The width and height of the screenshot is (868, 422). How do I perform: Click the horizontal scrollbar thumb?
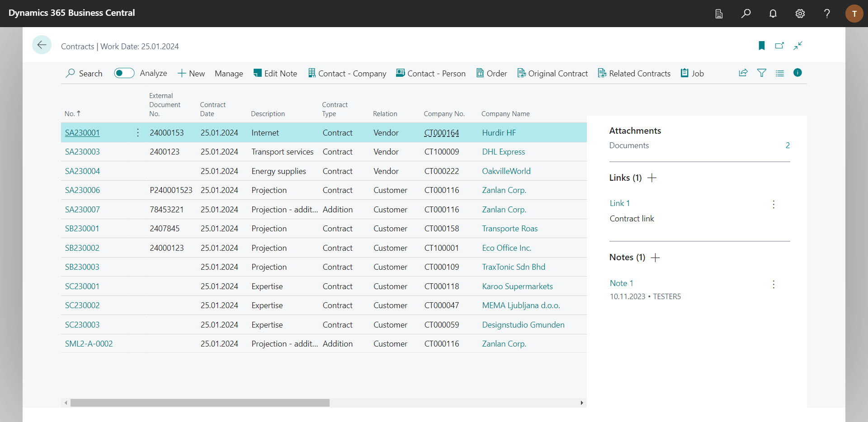tap(200, 403)
